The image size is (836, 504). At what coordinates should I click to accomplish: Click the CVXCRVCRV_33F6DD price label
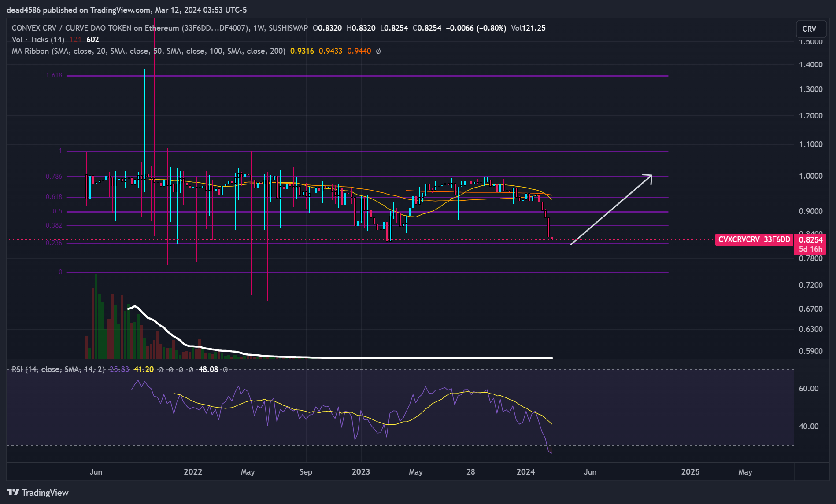[754, 239]
